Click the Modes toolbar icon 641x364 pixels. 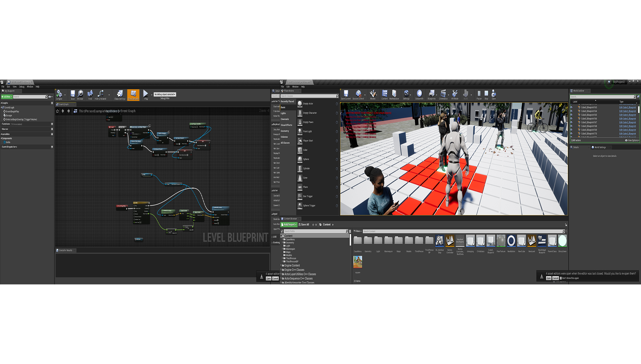pyautogui.click(x=373, y=95)
